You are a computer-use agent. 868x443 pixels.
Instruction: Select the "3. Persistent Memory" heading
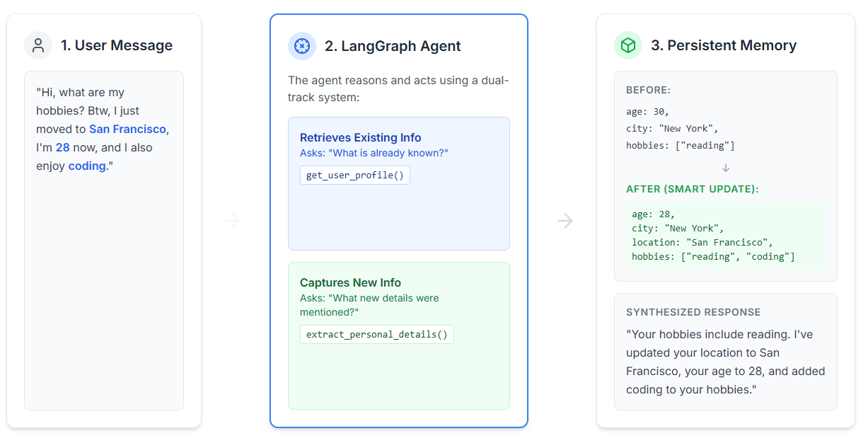(724, 45)
